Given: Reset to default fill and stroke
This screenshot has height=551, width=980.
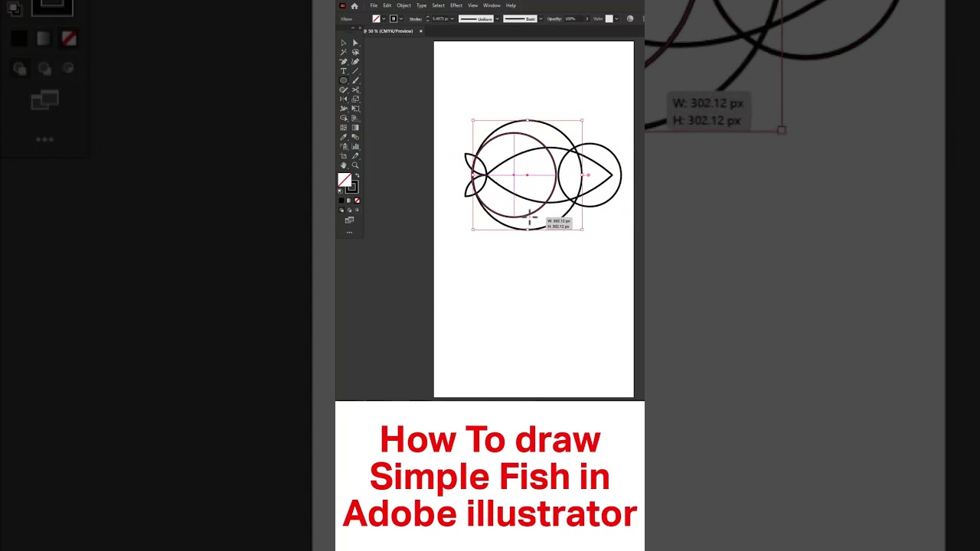Looking at the screenshot, I should tap(340, 190).
